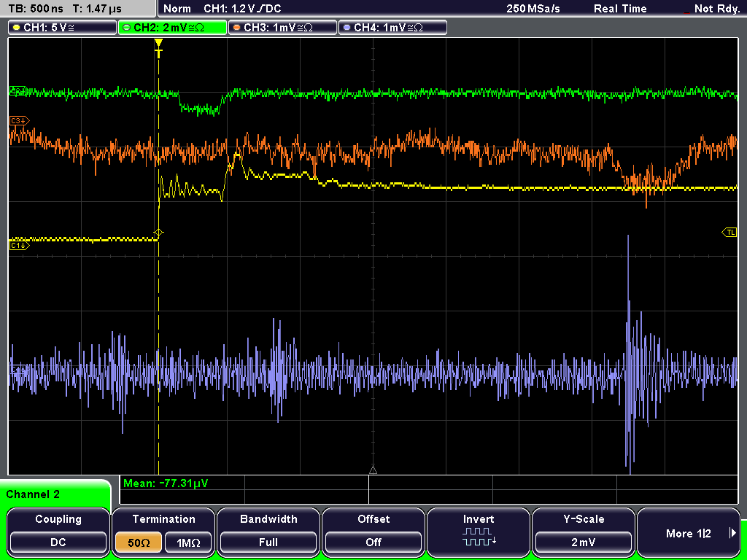Set termination to 50Ω

coord(139,542)
